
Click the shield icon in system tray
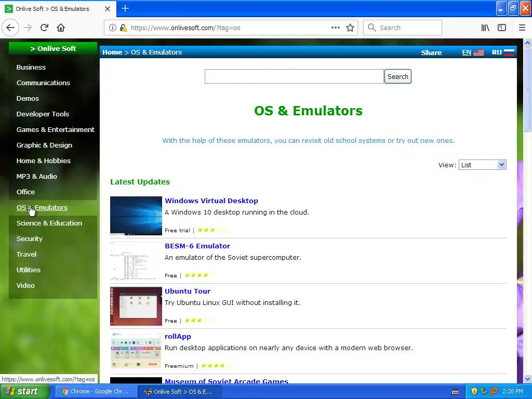click(x=474, y=391)
